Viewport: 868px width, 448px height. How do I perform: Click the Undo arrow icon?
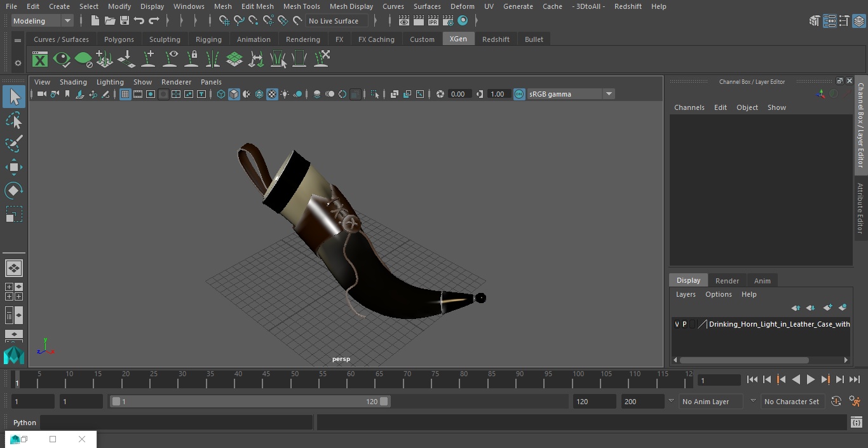139,21
